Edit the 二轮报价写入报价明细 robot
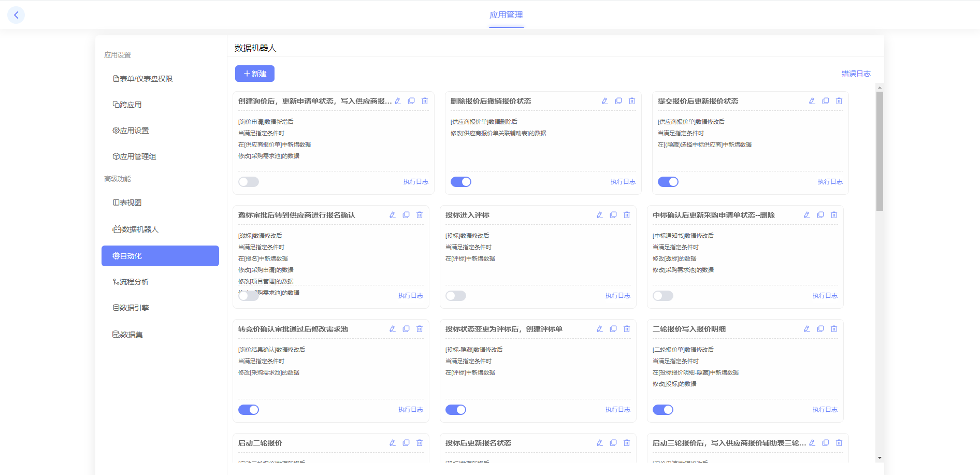This screenshot has width=980, height=475. (x=806, y=329)
